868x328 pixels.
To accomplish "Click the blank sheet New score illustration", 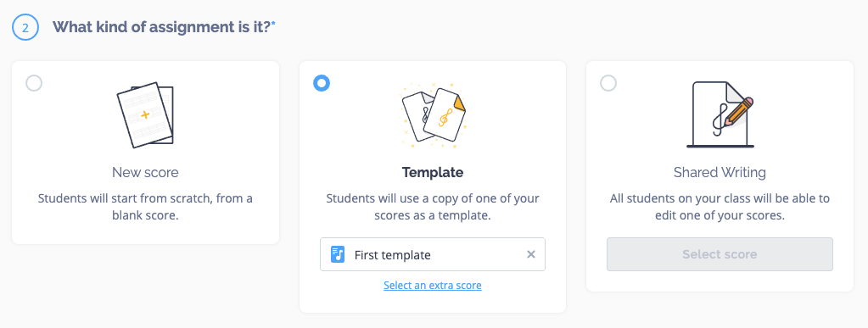I will click(146, 115).
